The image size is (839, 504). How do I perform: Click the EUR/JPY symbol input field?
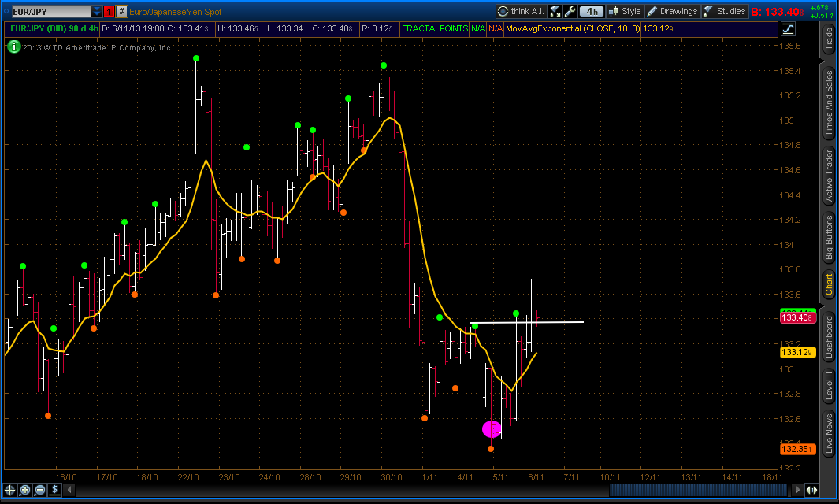[46, 11]
